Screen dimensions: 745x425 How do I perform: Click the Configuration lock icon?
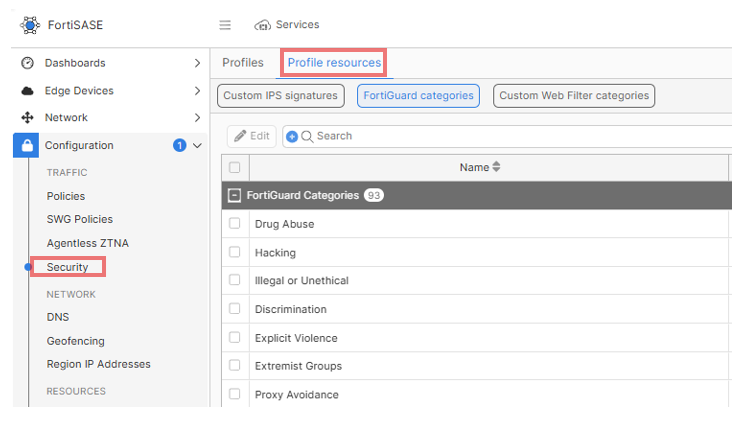(27, 146)
